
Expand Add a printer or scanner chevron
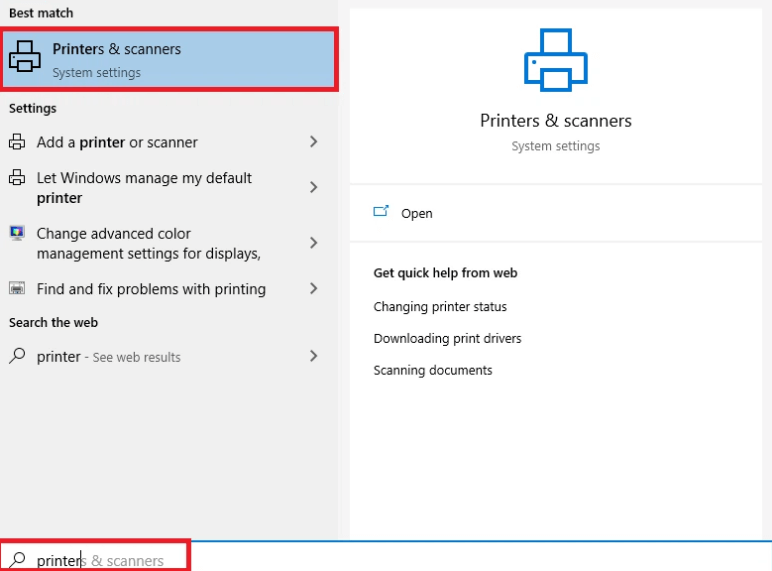[x=314, y=142]
